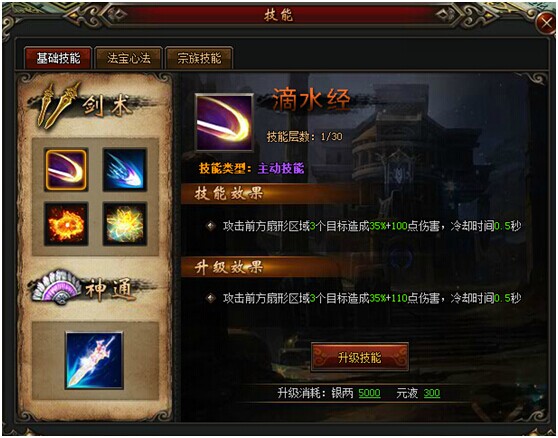Click the 升级技能 upgrade button
Screen dimensions: 558x438
pyautogui.click(x=360, y=357)
